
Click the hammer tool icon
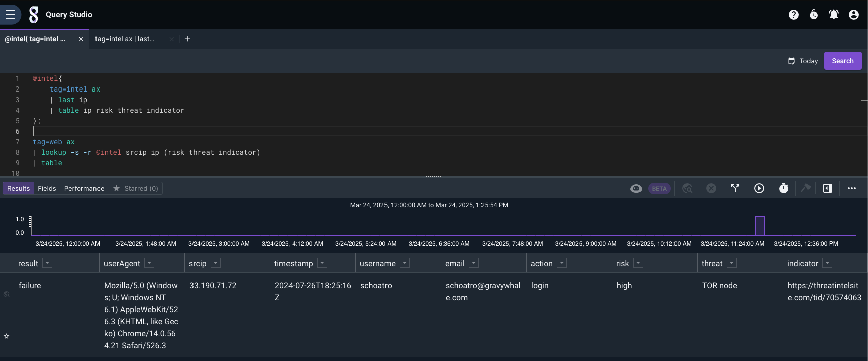806,188
